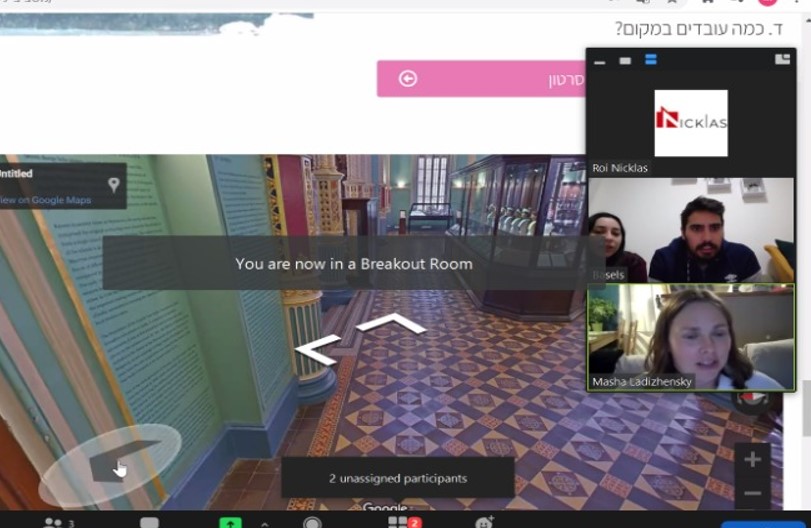Click the Hebrew question text at page top
The height and width of the screenshot is (528, 811).
click(699, 29)
